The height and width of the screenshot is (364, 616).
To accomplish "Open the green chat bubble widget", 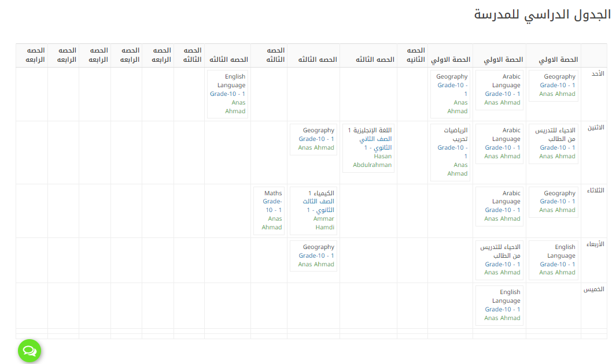I will (x=29, y=351).
